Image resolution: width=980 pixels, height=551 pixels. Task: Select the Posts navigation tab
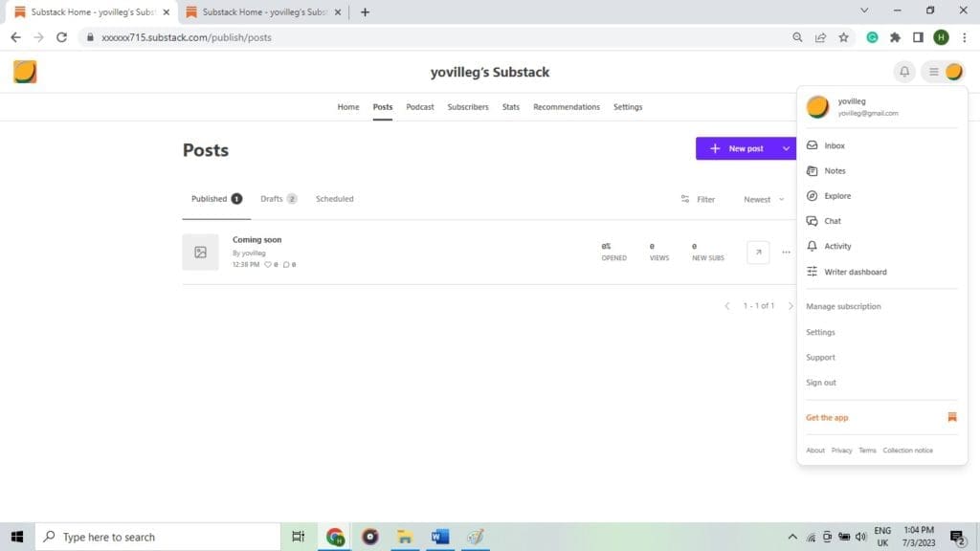click(x=383, y=107)
